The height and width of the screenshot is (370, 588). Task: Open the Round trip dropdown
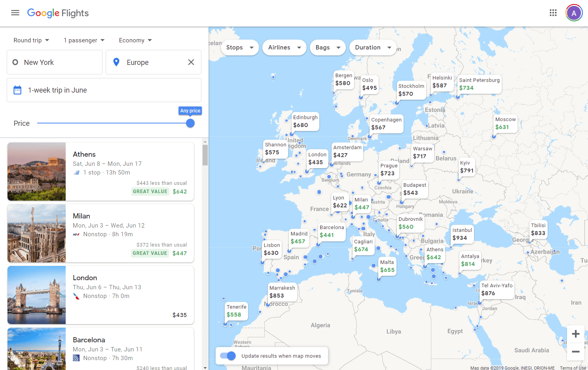coord(31,40)
